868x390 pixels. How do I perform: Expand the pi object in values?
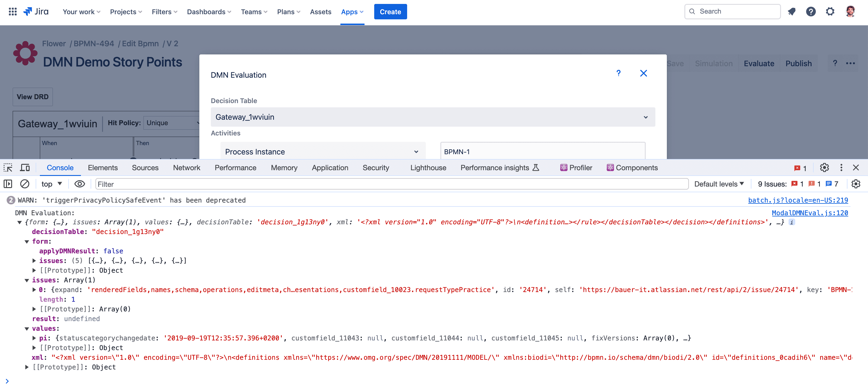click(x=34, y=338)
